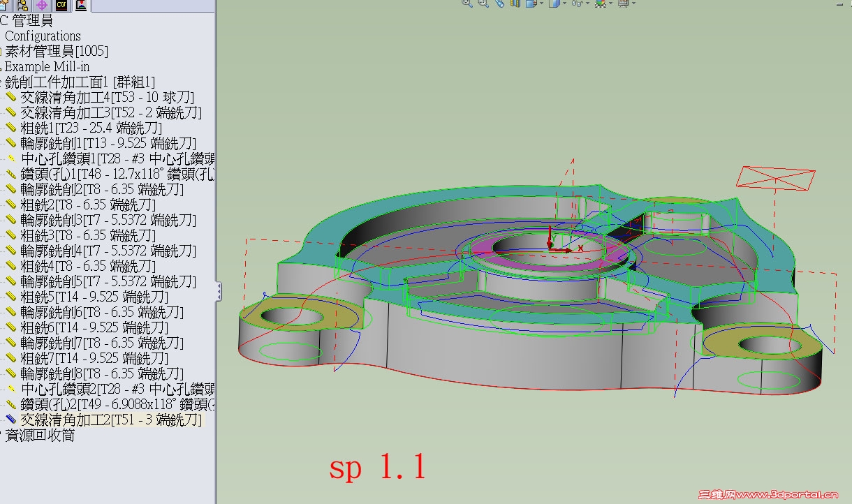Click the icon of 粗銑4 operation
The image size is (852, 504).
tap(11, 266)
